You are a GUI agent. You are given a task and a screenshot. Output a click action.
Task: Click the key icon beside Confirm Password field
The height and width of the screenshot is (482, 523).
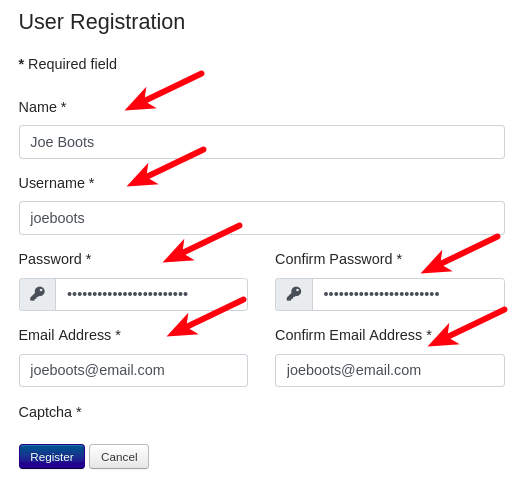click(294, 294)
